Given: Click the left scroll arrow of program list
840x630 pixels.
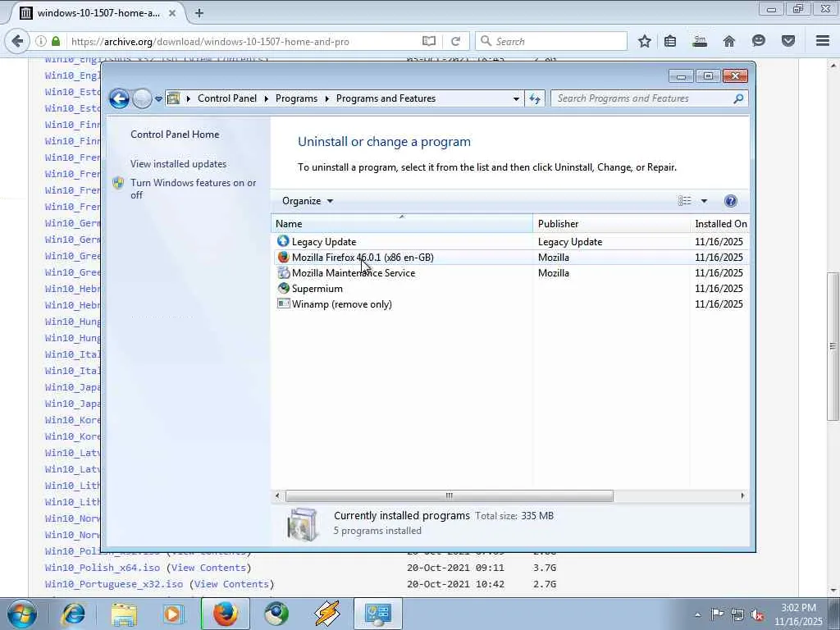Looking at the screenshot, I should 277,496.
